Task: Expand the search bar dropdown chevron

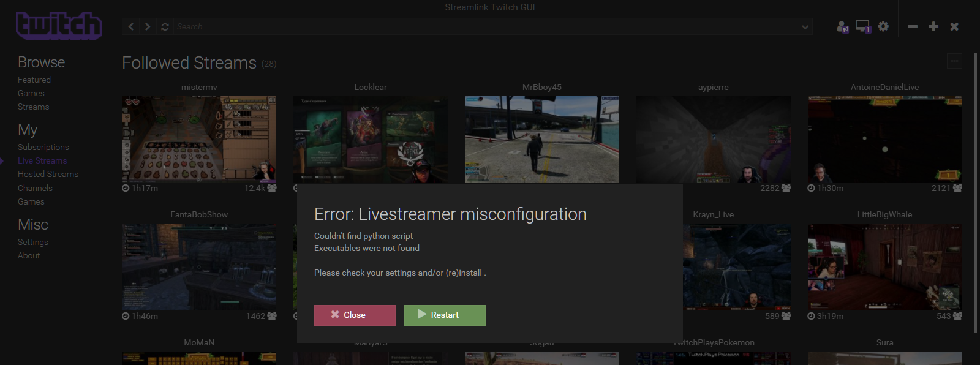Action: [x=805, y=27]
